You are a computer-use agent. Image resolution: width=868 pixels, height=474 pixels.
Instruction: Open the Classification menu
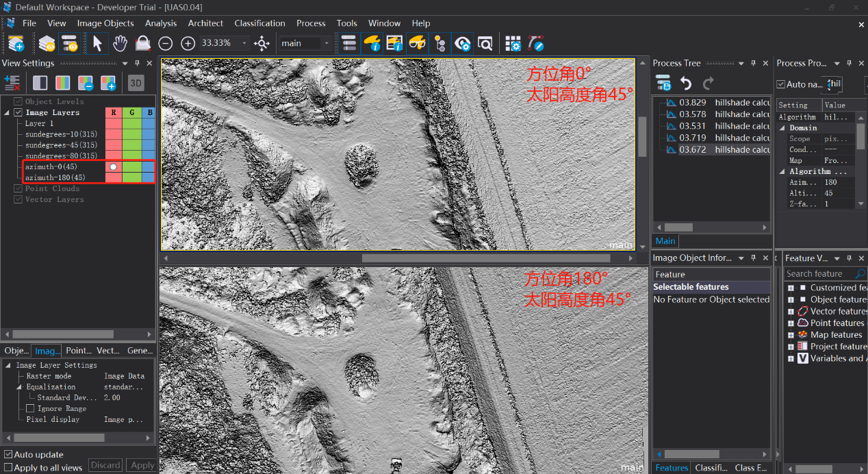coord(259,23)
